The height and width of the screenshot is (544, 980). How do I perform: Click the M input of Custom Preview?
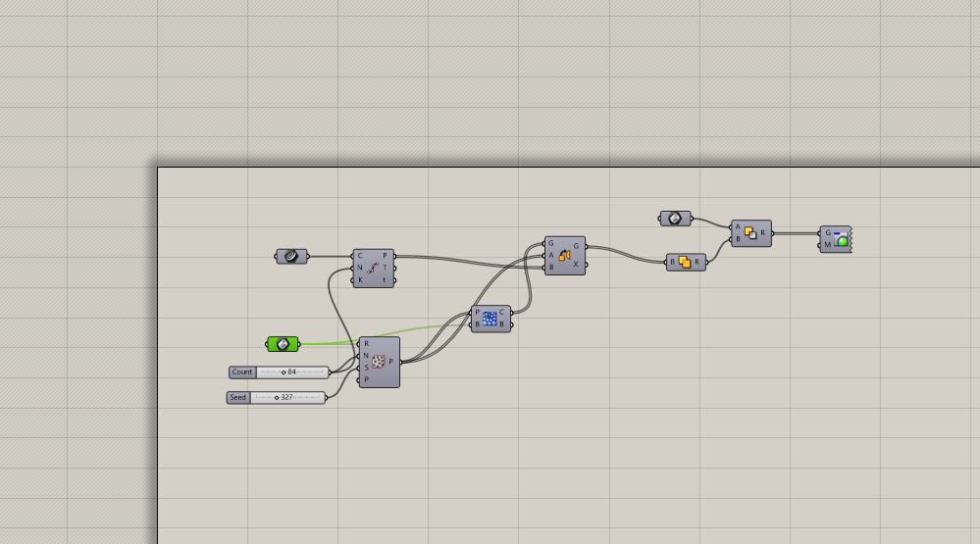click(827, 245)
